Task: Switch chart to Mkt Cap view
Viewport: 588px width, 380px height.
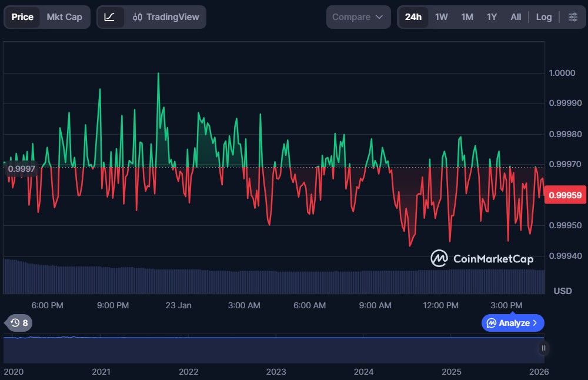Action: [65, 17]
